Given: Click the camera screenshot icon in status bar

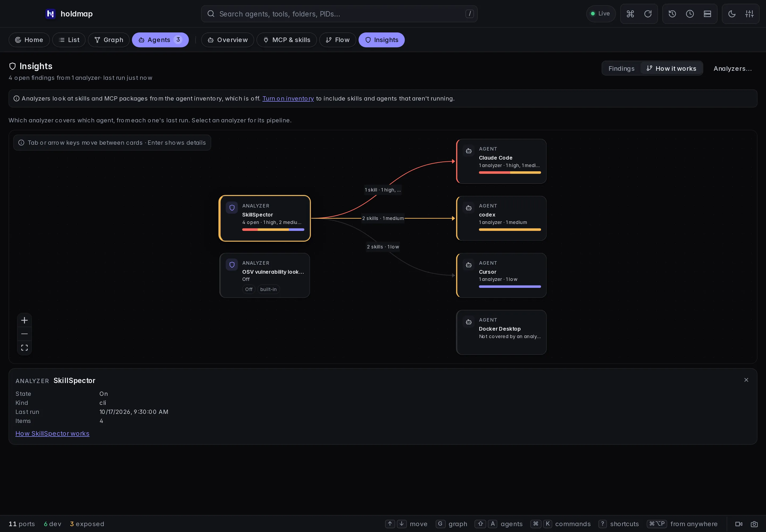Looking at the screenshot, I should (754, 524).
